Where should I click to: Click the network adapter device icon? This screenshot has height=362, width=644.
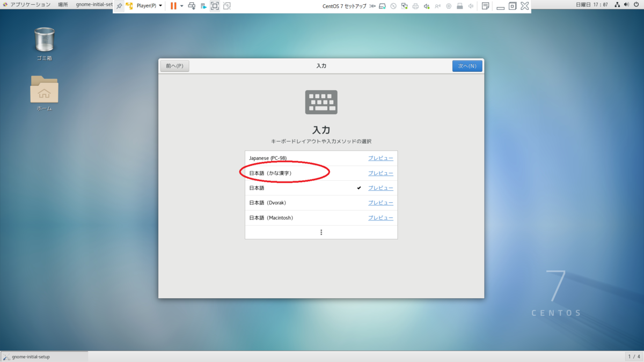click(404, 6)
